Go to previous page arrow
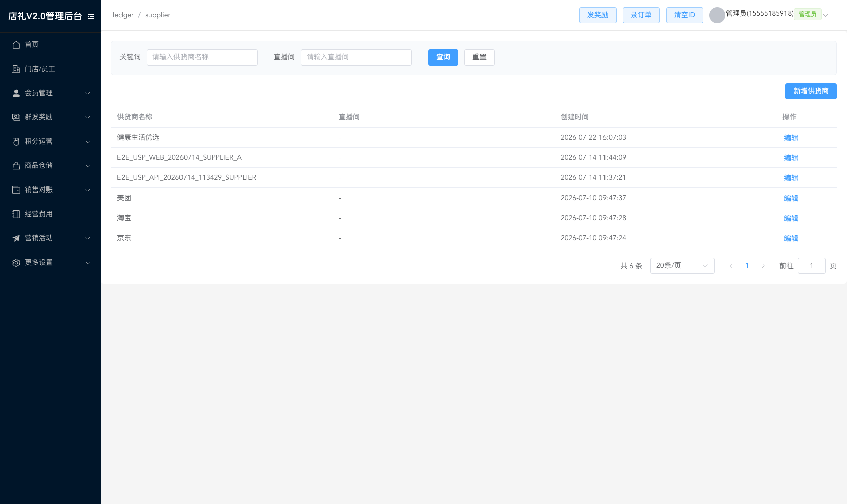Viewport: 847px width, 504px height. click(731, 266)
